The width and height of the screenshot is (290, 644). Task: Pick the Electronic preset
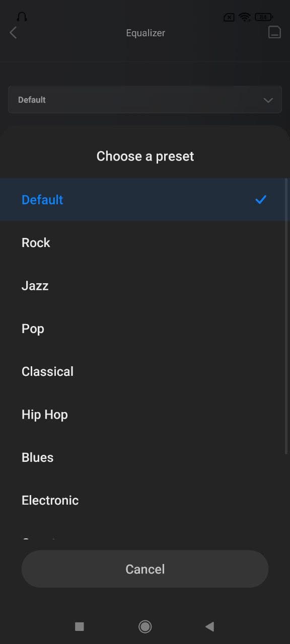pyautogui.click(x=145, y=500)
